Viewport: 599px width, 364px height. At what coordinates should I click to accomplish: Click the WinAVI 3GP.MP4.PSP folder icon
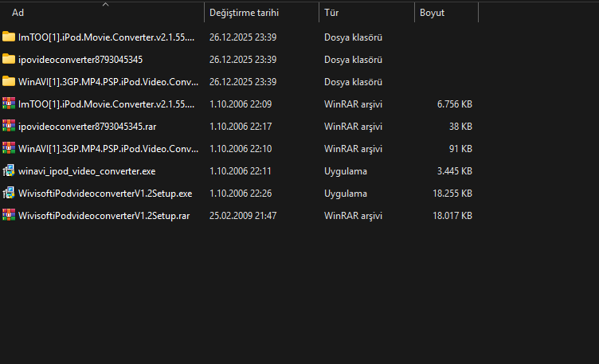tap(9, 81)
